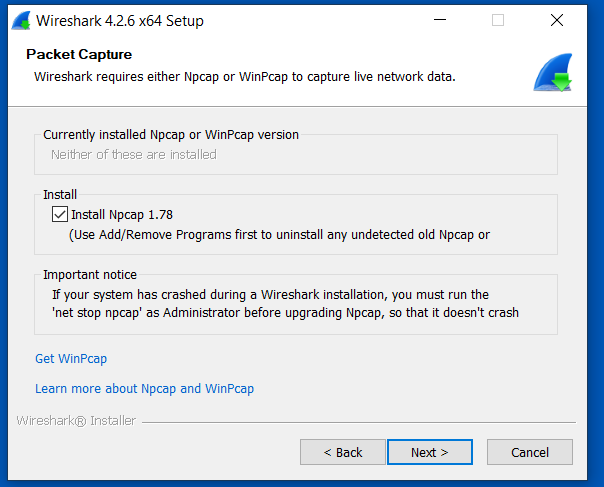Click the disabled maximize window button

click(x=498, y=20)
